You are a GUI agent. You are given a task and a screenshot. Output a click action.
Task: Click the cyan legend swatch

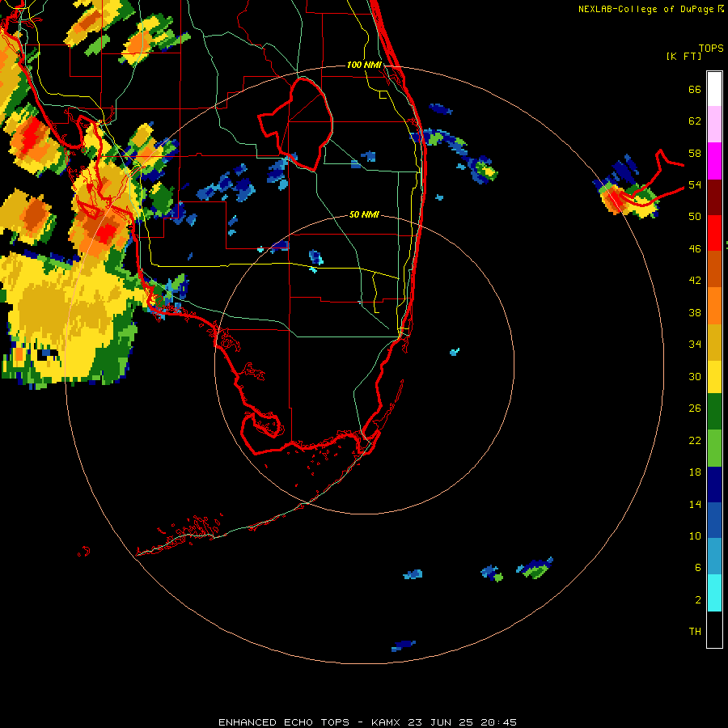coord(714,593)
